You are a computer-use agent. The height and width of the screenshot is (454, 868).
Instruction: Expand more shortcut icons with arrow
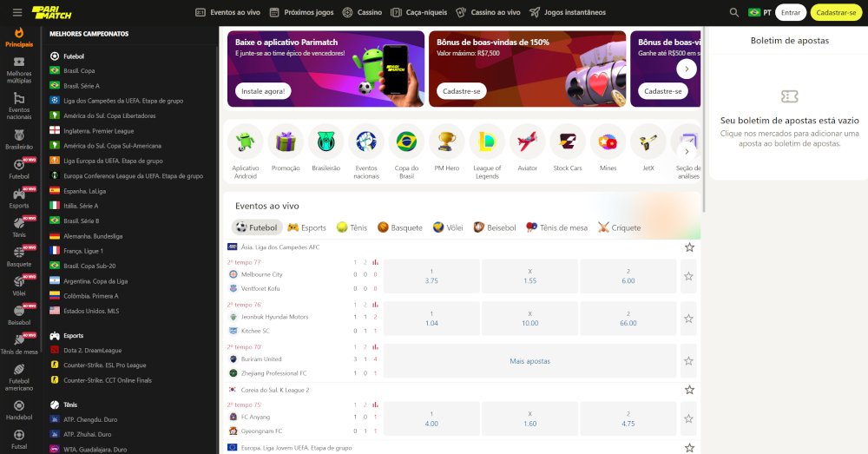(x=687, y=151)
